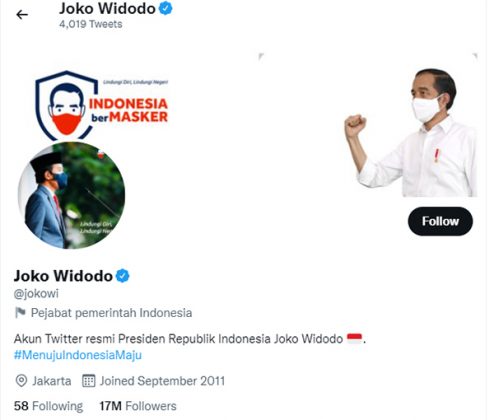The width and height of the screenshot is (494, 420).
Task: Click the calendar icon beside Joined date
Action: click(x=89, y=381)
